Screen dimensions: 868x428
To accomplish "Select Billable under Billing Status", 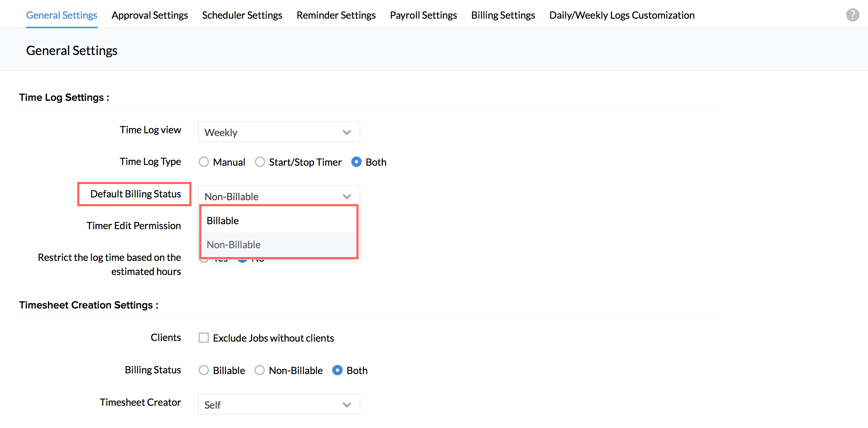I will (x=204, y=370).
